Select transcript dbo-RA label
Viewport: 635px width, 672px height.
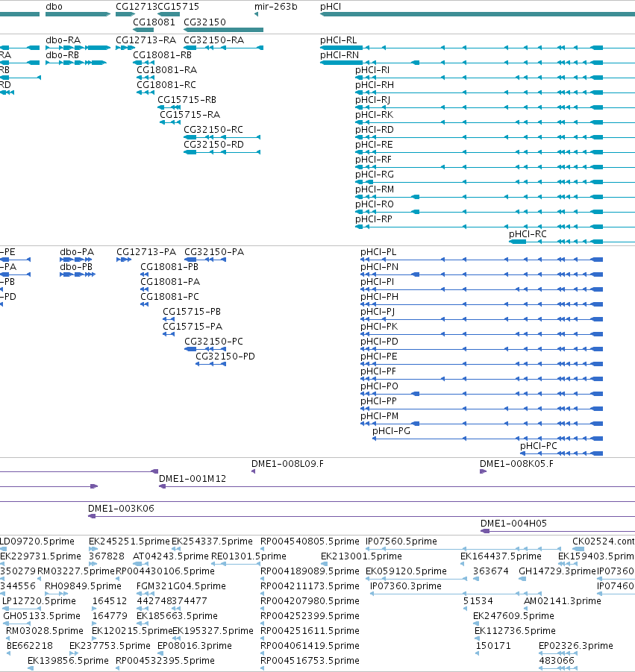(x=63, y=40)
